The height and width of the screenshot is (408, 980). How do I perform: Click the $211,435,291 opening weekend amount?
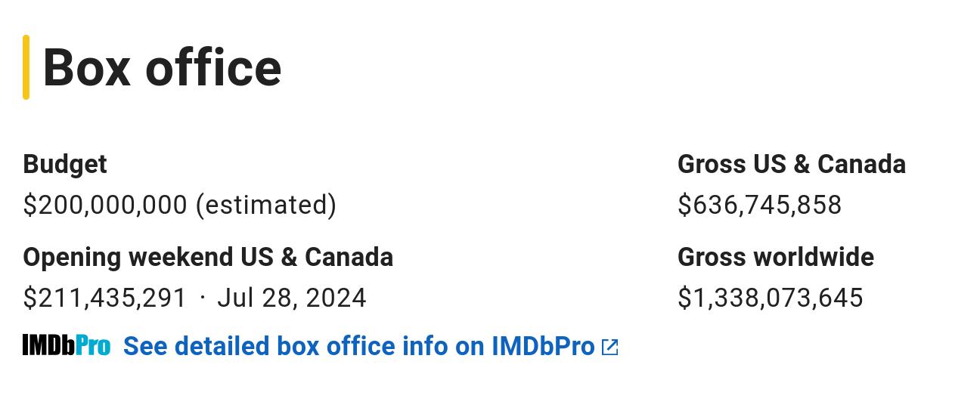click(x=104, y=298)
